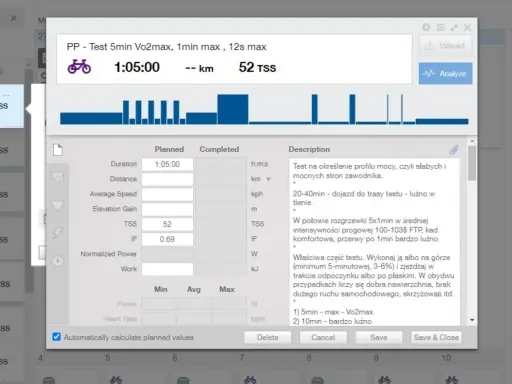Click bike workout icon under day 7
Viewport: 512px width, 384px height.
click(x=250, y=380)
